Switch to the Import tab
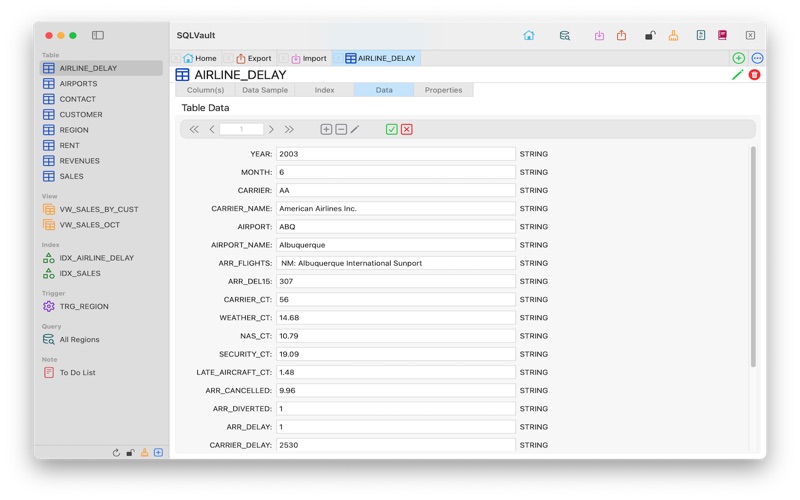Viewport: 800px width, 500px height. (309, 58)
